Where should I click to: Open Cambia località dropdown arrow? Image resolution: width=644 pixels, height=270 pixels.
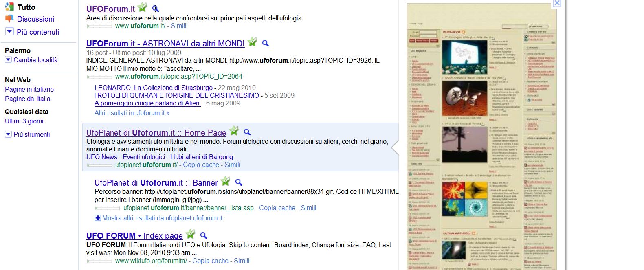click(8, 60)
